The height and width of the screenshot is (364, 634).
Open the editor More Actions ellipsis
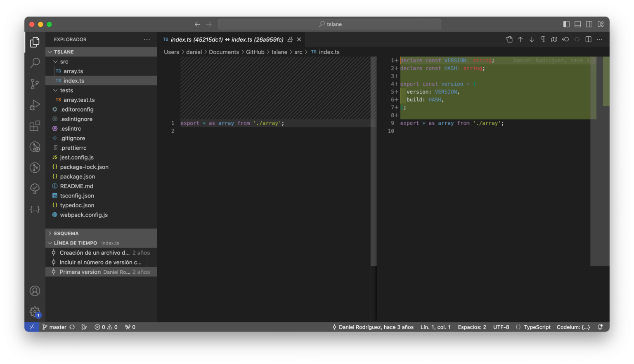[x=600, y=39]
